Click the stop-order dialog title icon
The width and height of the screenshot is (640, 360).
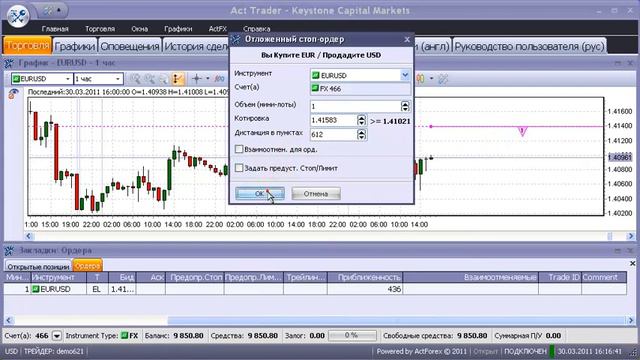pyautogui.click(x=236, y=39)
